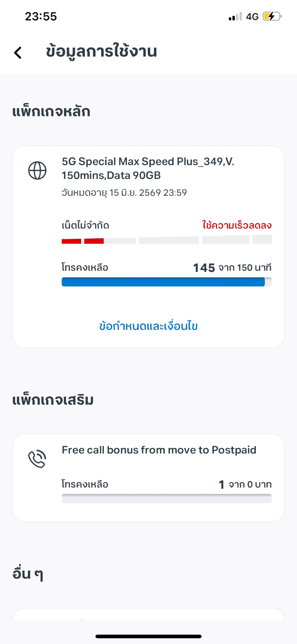
Task: Tap the red ใช้ความเร็วลดลง status text
Action: (237, 225)
